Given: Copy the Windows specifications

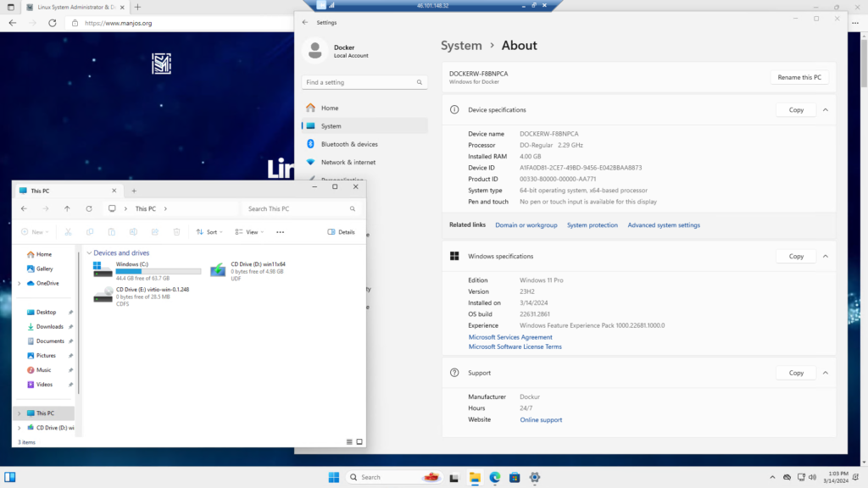Looking at the screenshot, I should 796,256.
